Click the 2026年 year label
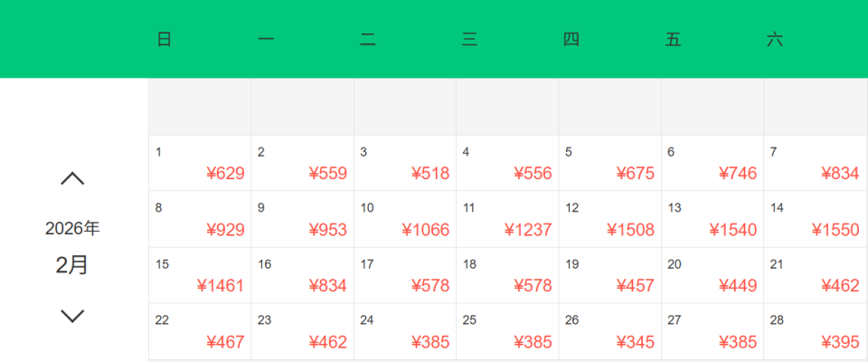The width and height of the screenshot is (868, 362). point(72,229)
